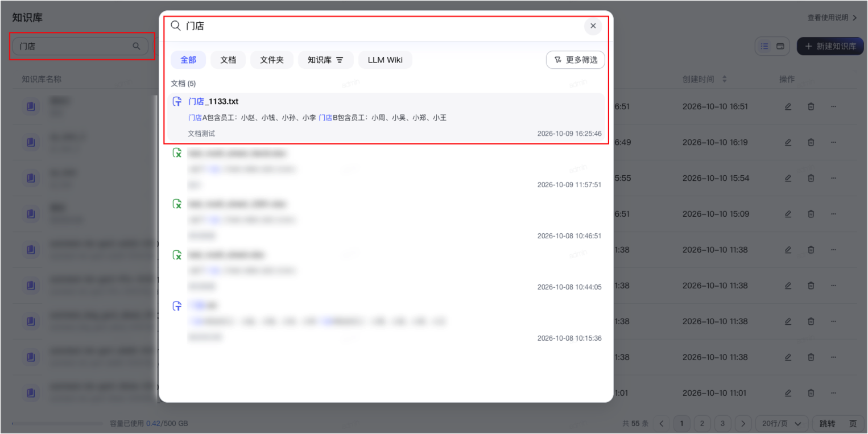Edit the knowledge base created at 11:01
868x434 pixels.
coord(788,393)
